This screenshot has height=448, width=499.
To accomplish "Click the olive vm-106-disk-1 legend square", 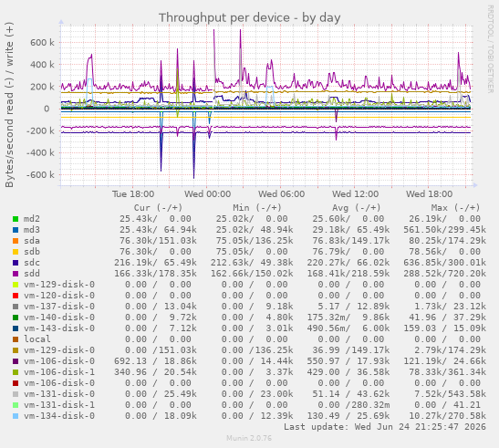I will [x=16, y=372].
